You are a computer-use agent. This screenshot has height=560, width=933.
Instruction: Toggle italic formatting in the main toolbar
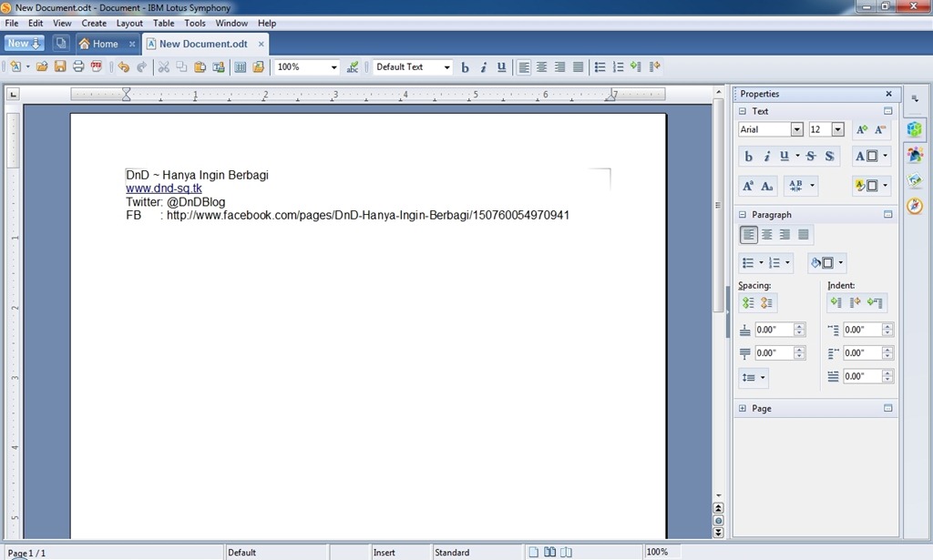(483, 67)
